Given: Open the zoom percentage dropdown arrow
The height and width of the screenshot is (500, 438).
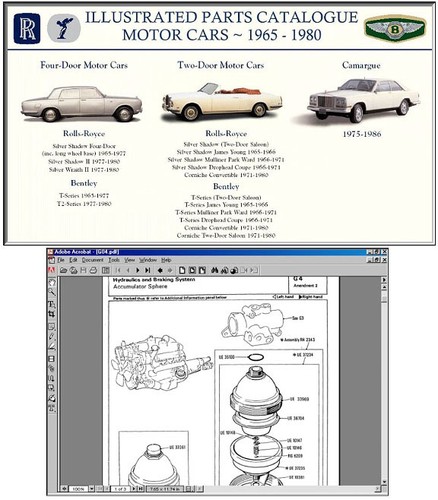Looking at the screenshot, I should [x=92, y=489].
